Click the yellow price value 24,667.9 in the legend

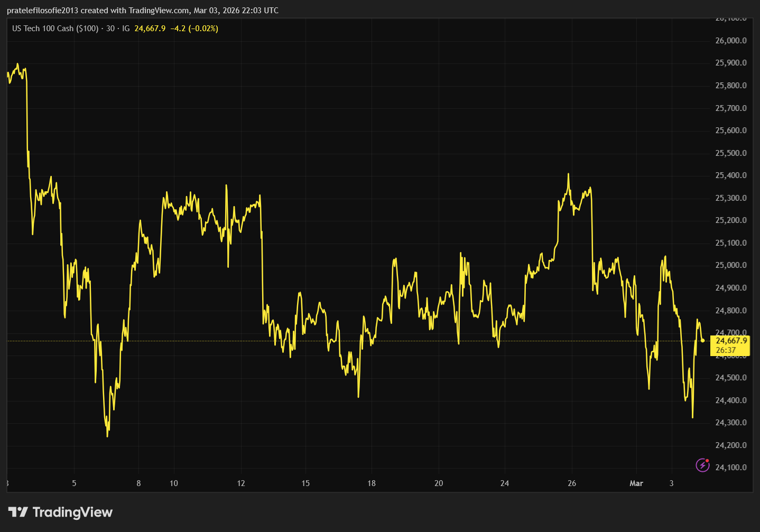click(x=150, y=29)
